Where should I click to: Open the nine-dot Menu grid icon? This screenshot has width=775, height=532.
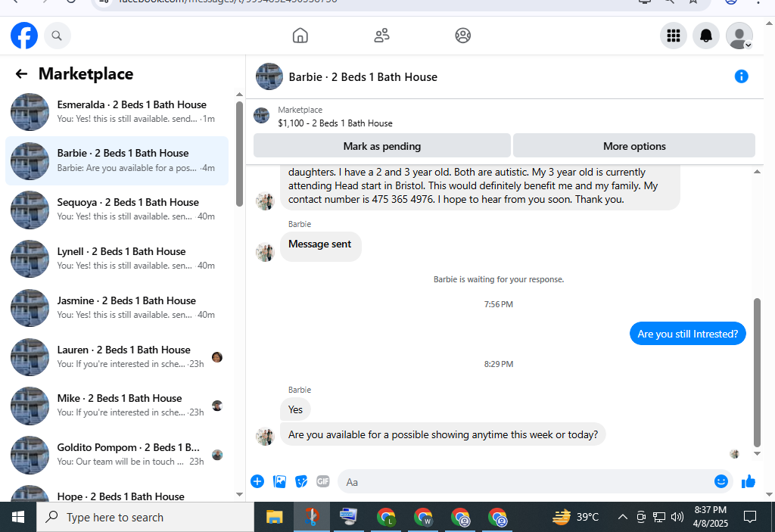[x=673, y=36]
